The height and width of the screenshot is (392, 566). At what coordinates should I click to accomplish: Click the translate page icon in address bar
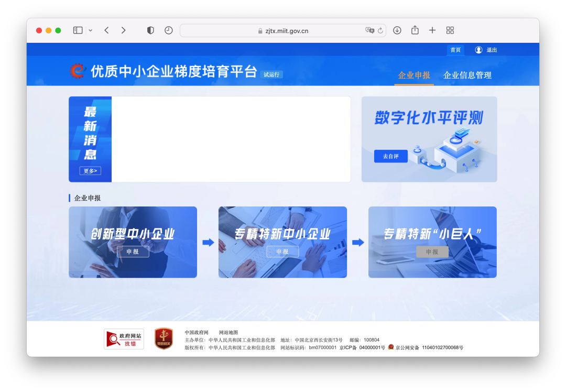[369, 31]
